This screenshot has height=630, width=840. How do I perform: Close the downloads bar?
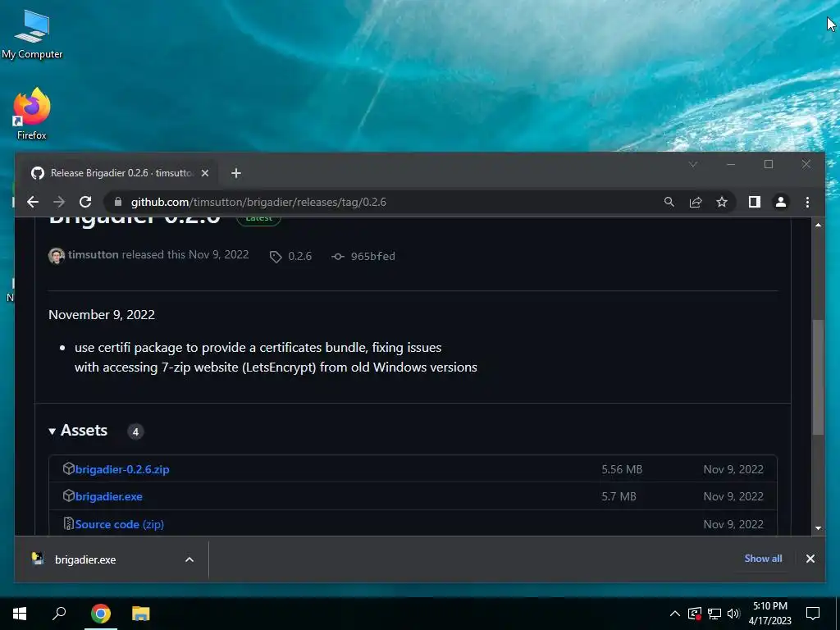click(810, 559)
